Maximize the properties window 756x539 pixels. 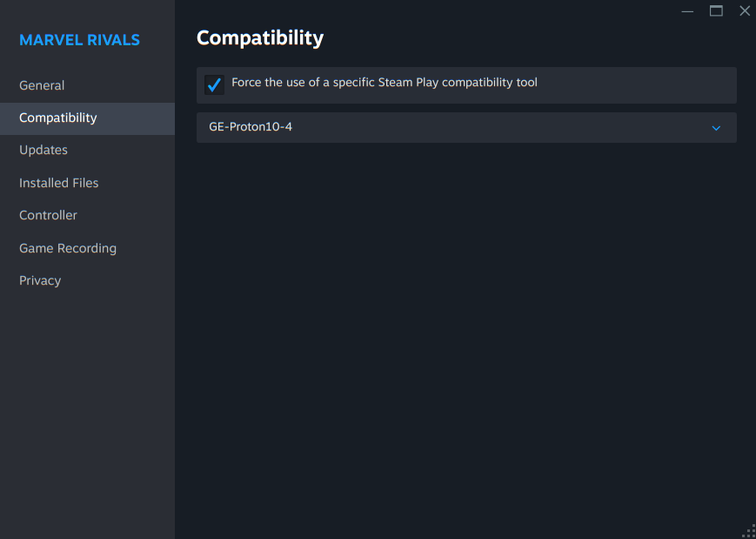click(716, 11)
